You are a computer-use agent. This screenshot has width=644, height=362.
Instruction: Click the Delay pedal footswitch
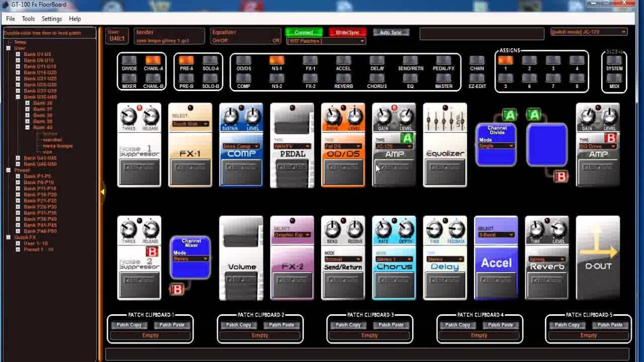click(x=445, y=284)
